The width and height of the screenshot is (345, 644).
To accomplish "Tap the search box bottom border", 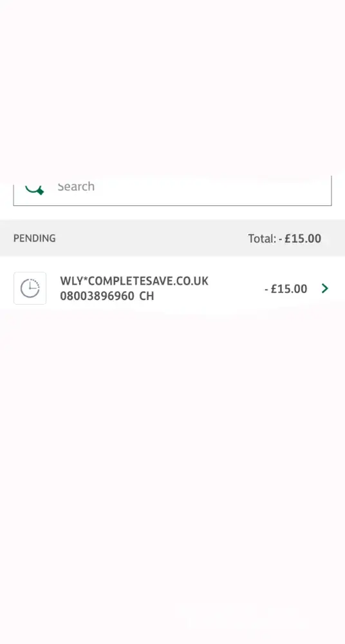I will pos(172,205).
